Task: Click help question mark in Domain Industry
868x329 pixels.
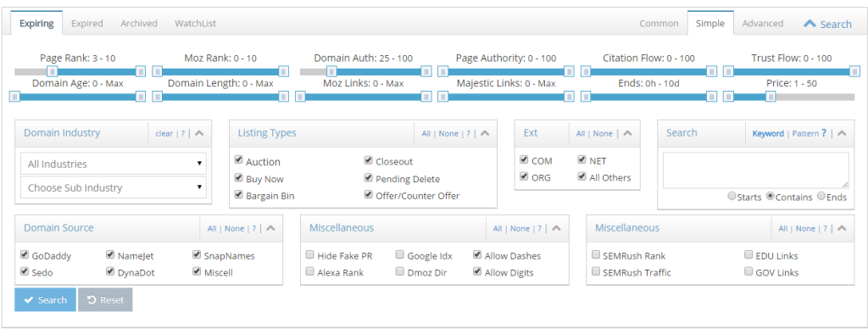Action: 183,134
